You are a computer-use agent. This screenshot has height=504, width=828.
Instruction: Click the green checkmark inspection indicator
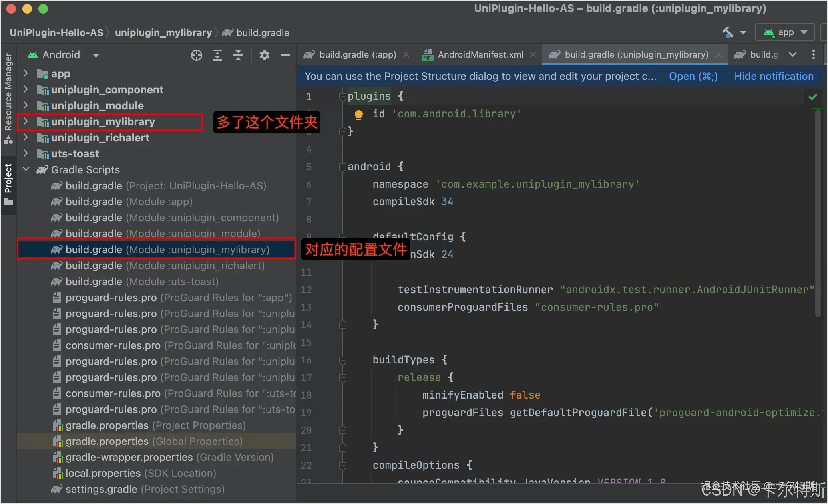pyautogui.click(x=812, y=97)
